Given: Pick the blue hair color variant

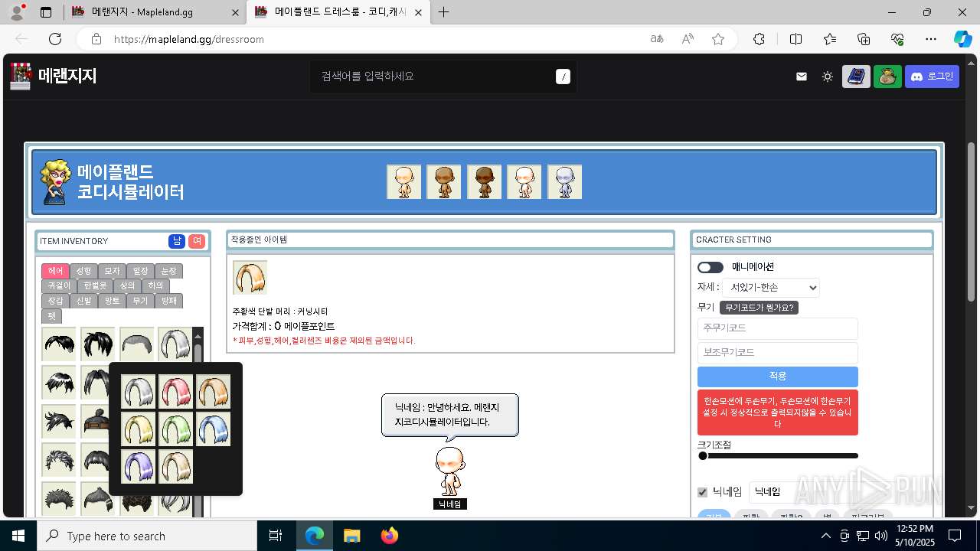Looking at the screenshot, I should point(214,429).
